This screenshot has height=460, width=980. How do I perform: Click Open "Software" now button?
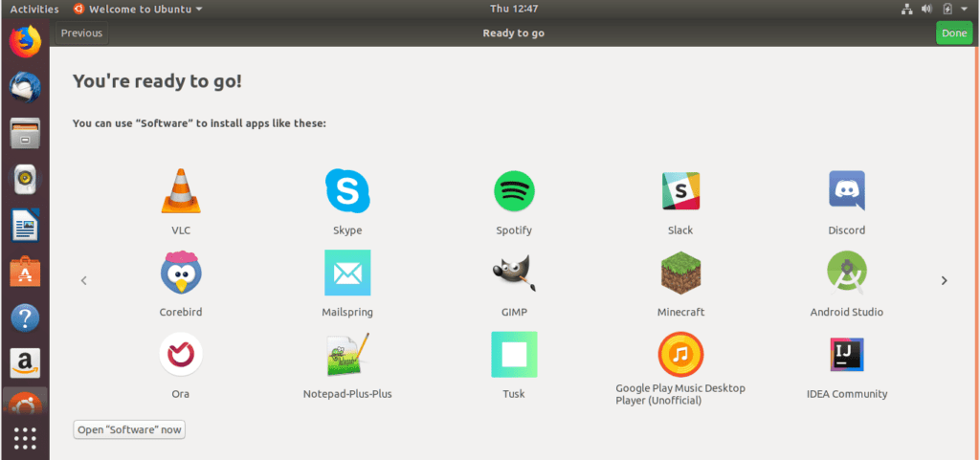(x=129, y=429)
